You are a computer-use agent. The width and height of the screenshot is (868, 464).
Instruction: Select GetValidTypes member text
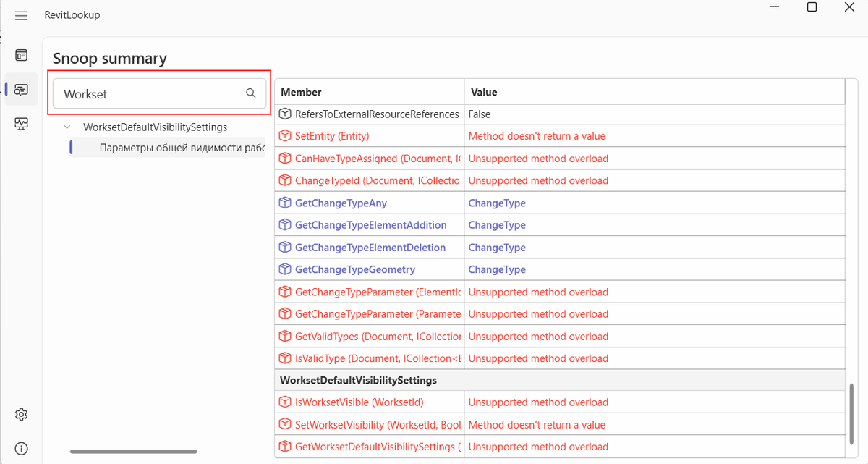(378, 337)
